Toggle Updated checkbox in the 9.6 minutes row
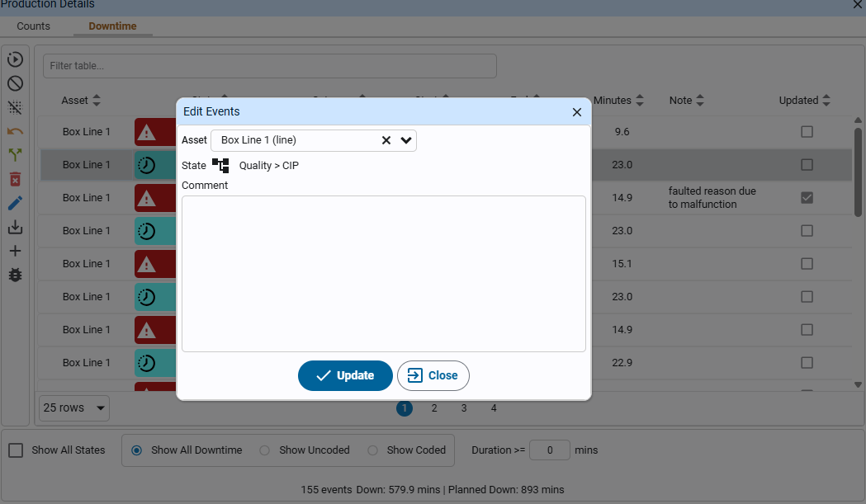This screenshot has height=504, width=866. (807, 132)
